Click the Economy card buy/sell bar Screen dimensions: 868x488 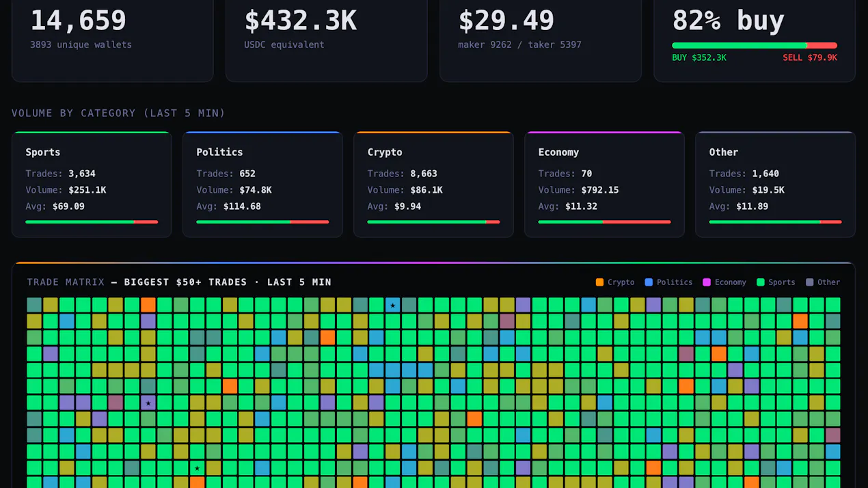pyautogui.click(x=604, y=222)
